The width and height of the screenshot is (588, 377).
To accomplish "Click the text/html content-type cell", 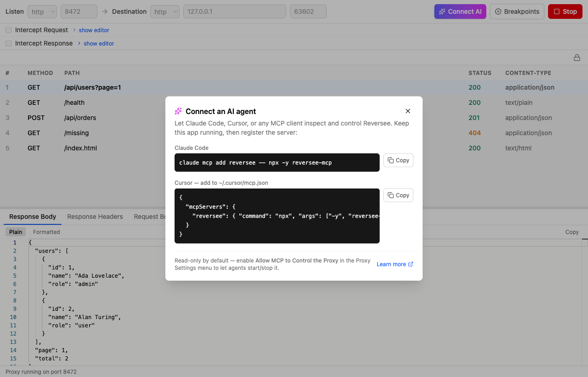I will [x=518, y=148].
